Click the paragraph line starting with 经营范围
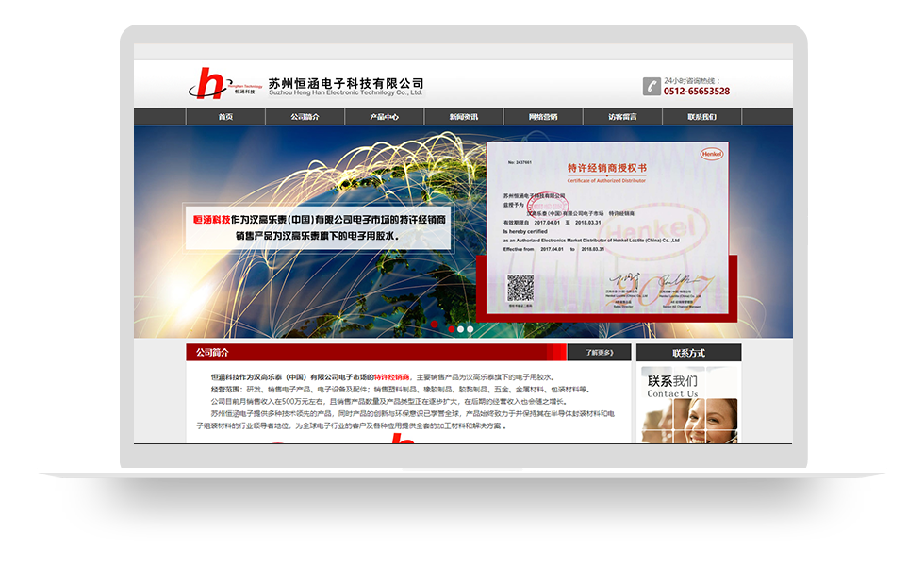This screenshot has width=924, height=566. [x=400, y=389]
